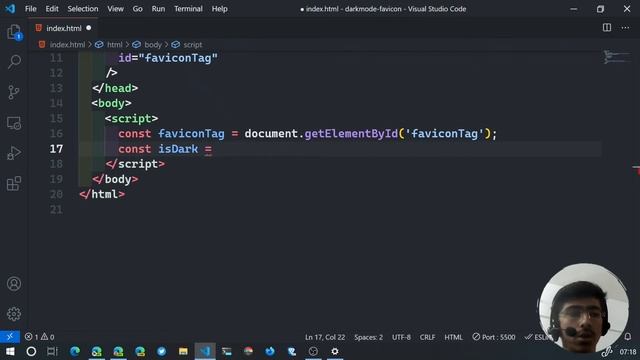640x360 pixels.
Task: Change end of line sequence CRLF
Action: click(427, 337)
